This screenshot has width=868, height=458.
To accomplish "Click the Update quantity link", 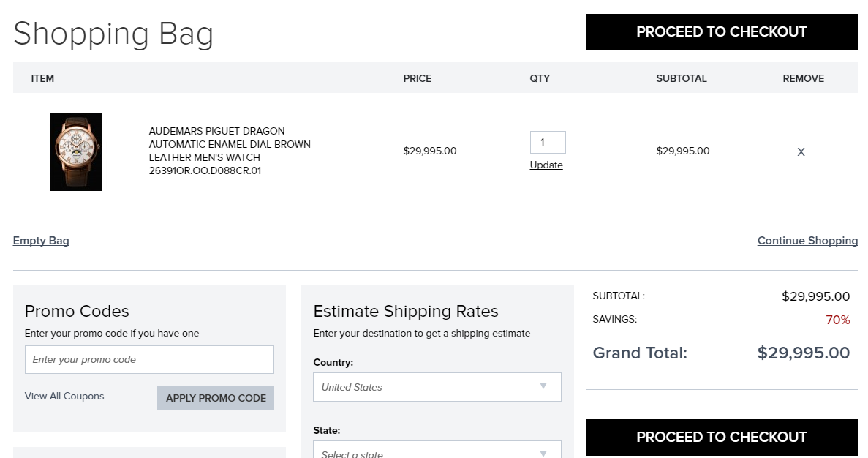I will (546, 165).
